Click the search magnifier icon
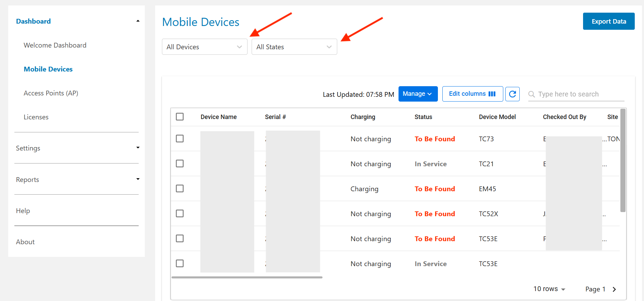Image resolution: width=644 pixels, height=301 pixels. [531, 94]
